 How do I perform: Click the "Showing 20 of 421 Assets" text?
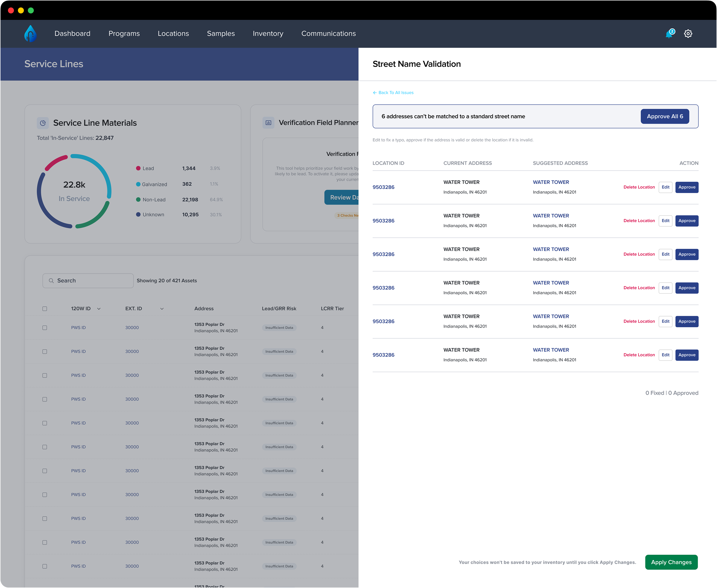click(167, 280)
